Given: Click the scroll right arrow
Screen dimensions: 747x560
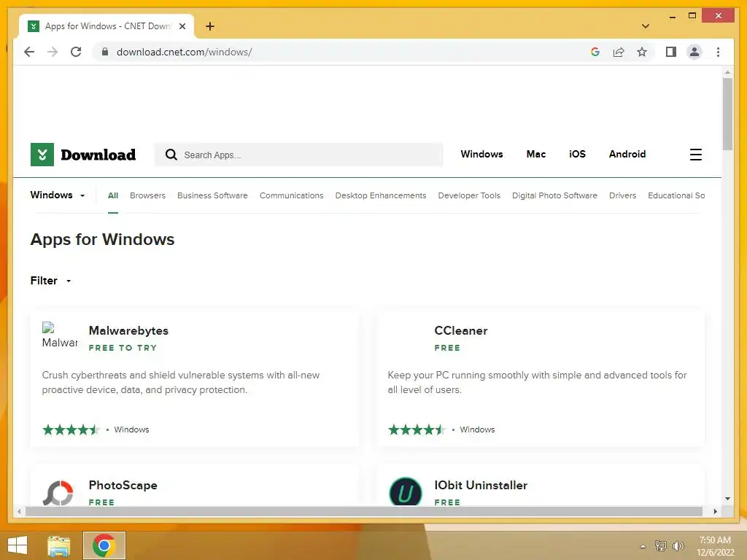Looking at the screenshot, I should [715, 511].
